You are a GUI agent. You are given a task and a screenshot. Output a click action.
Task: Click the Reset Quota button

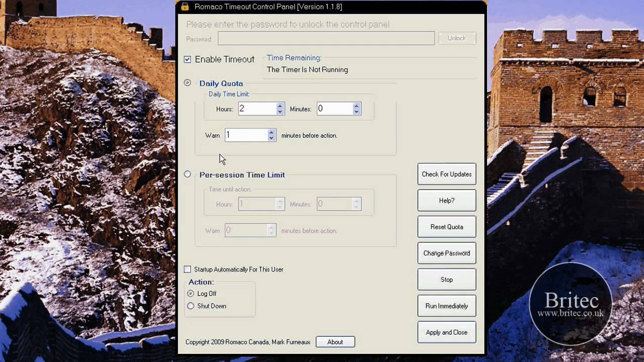click(447, 227)
